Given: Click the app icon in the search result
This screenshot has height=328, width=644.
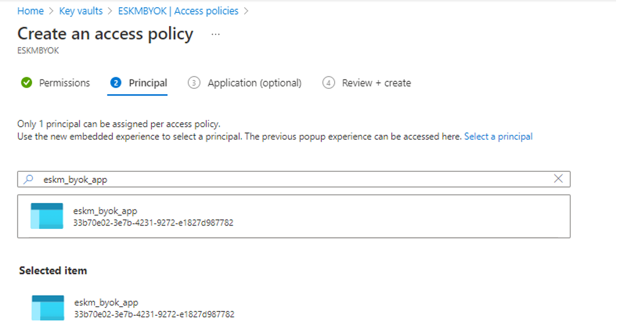Looking at the screenshot, I should [47, 216].
